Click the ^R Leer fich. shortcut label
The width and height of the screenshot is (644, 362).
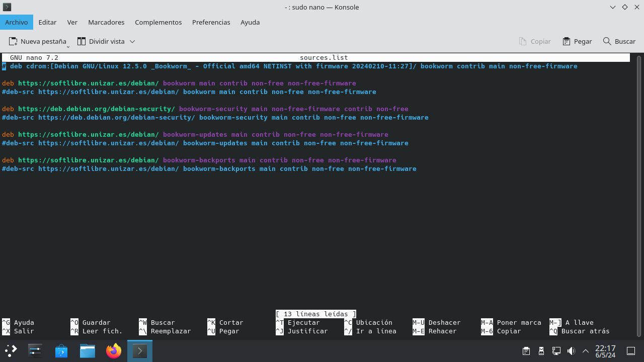click(97, 331)
